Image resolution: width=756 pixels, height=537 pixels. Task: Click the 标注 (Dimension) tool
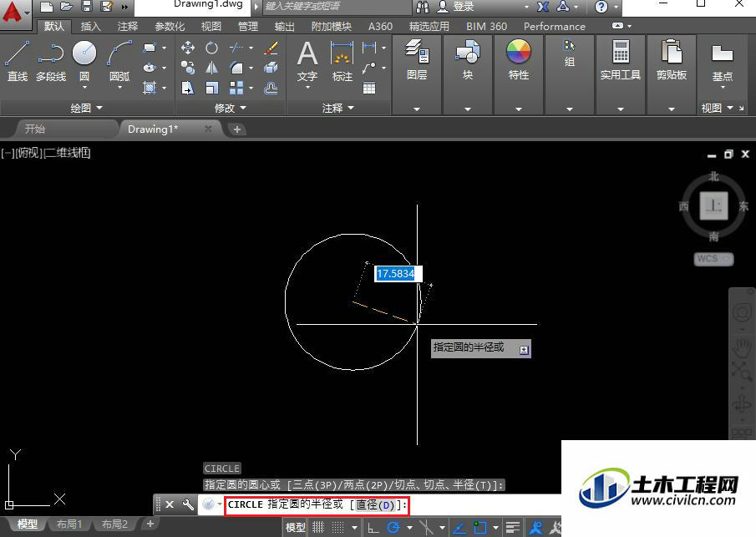tap(342, 61)
